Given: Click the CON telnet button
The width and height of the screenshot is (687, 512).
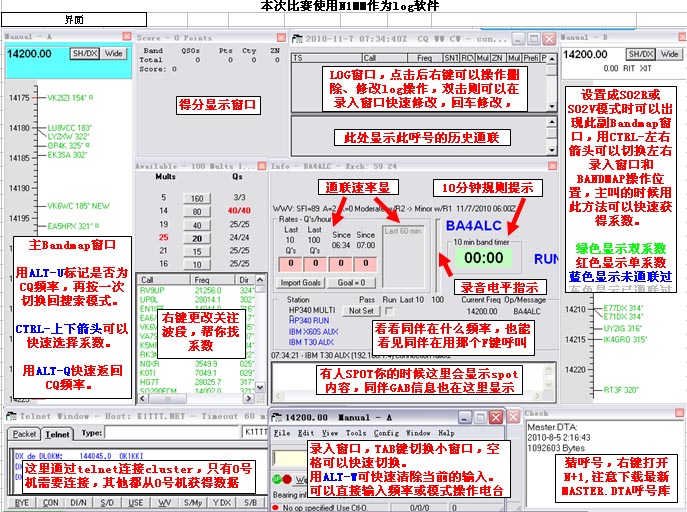Looking at the screenshot, I should tap(50, 503).
